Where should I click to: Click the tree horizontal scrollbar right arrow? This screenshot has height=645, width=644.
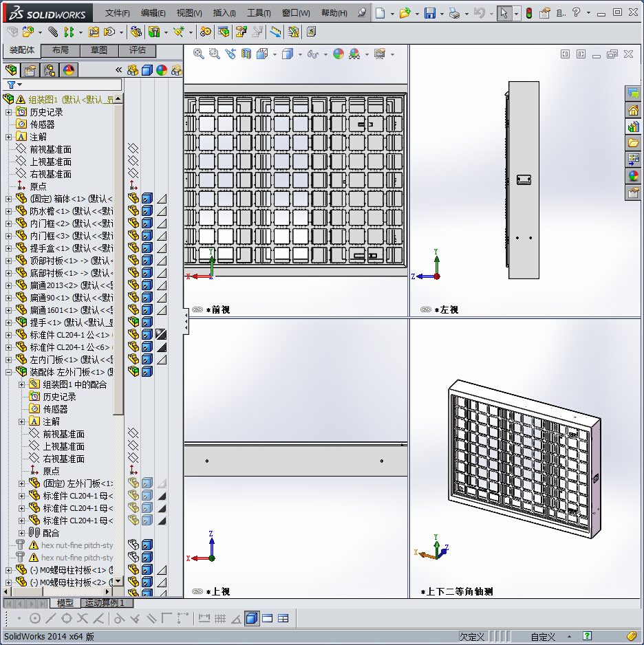[107, 591]
